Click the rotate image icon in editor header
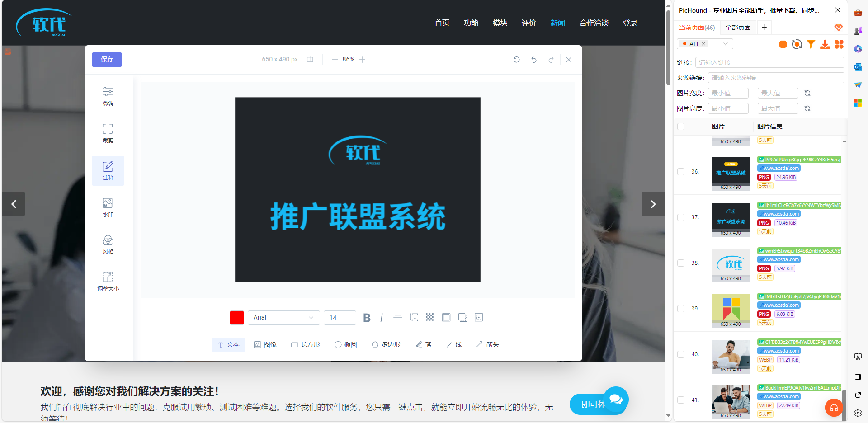 (516, 60)
